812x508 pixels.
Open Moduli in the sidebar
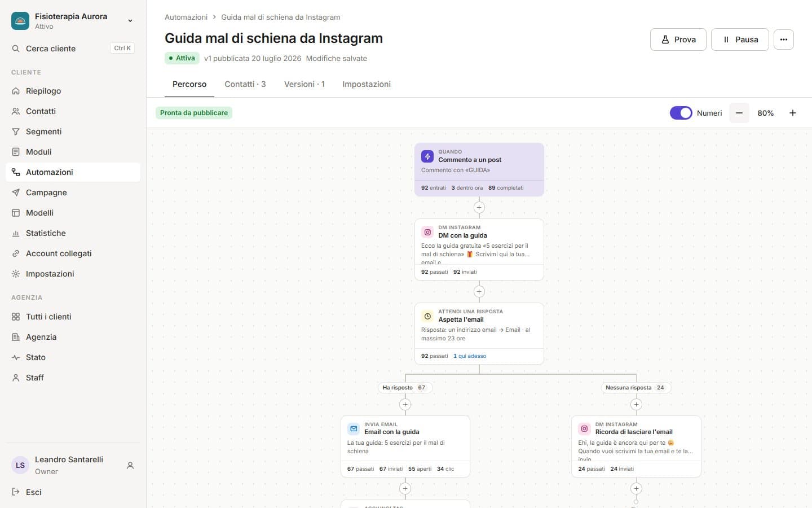pos(73,152)
